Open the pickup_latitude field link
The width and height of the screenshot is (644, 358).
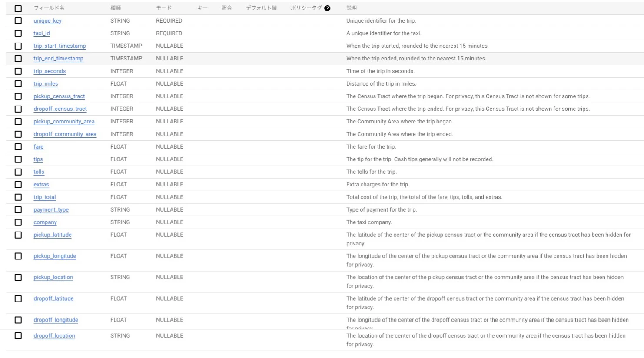[x=53, y=235]
